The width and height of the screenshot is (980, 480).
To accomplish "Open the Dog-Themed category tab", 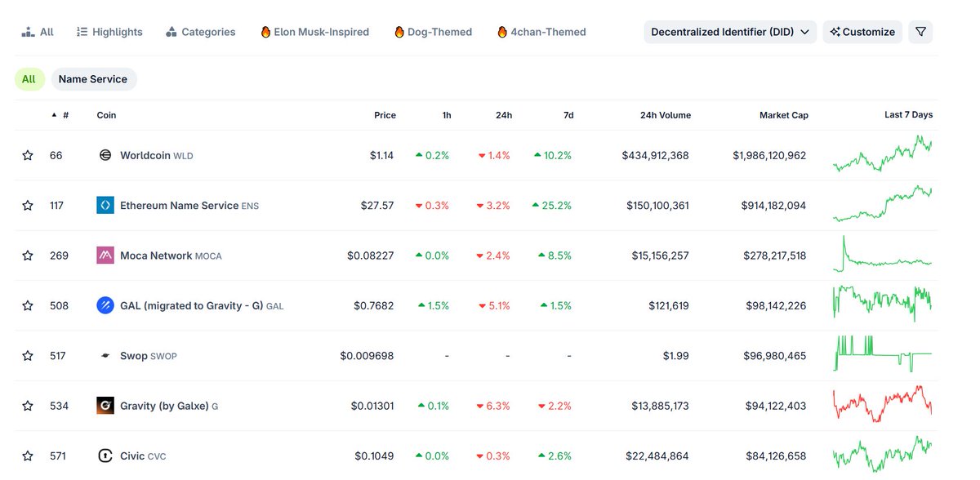I will [433, 32].
